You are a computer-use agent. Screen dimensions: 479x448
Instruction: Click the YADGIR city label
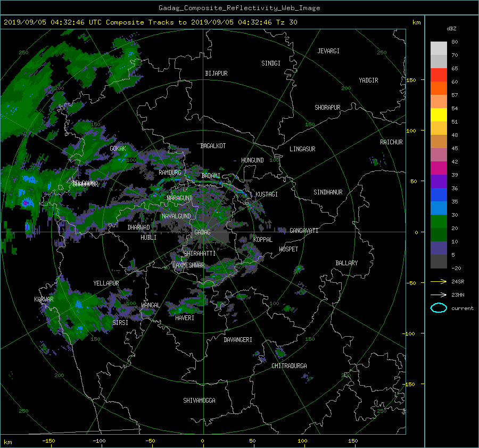coord(368,80)
